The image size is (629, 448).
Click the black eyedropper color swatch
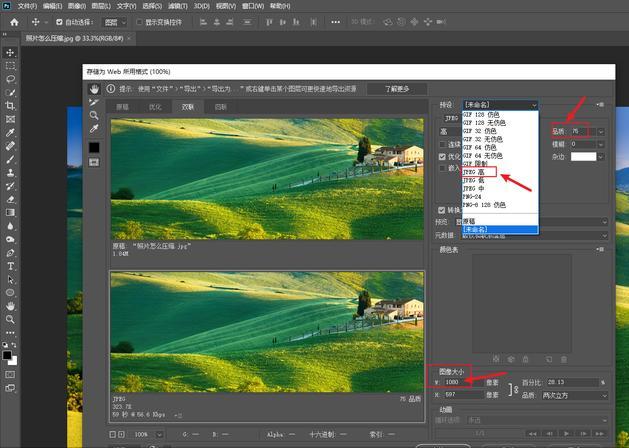[94, 147]
